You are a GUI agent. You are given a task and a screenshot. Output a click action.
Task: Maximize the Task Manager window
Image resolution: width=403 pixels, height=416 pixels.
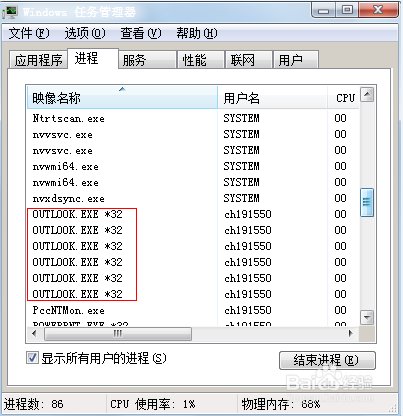pyautogui.click(x=346, y=10)
